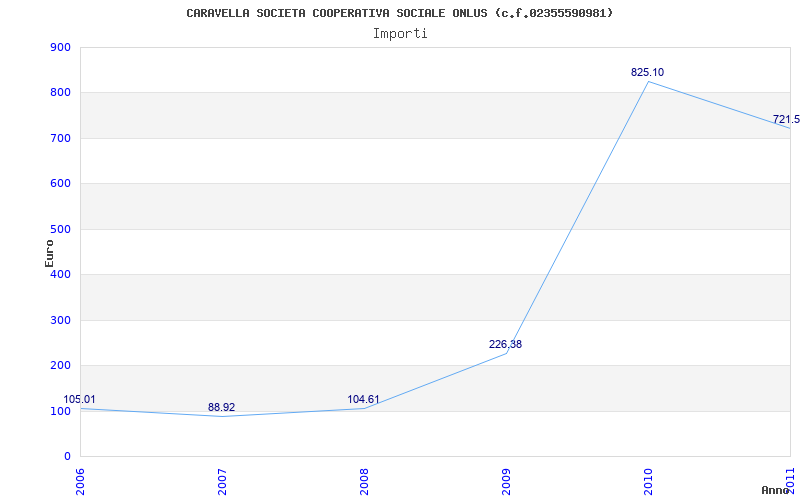Click the 88.92 data label
Viewport: 800px width, 500px height.
[x=221, y=407]
